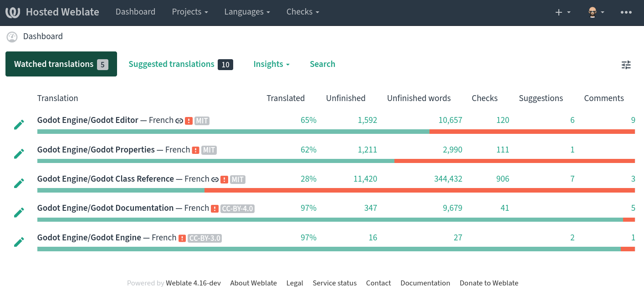Click 347 unfinished for Godot Documentation

coord(371,208)
